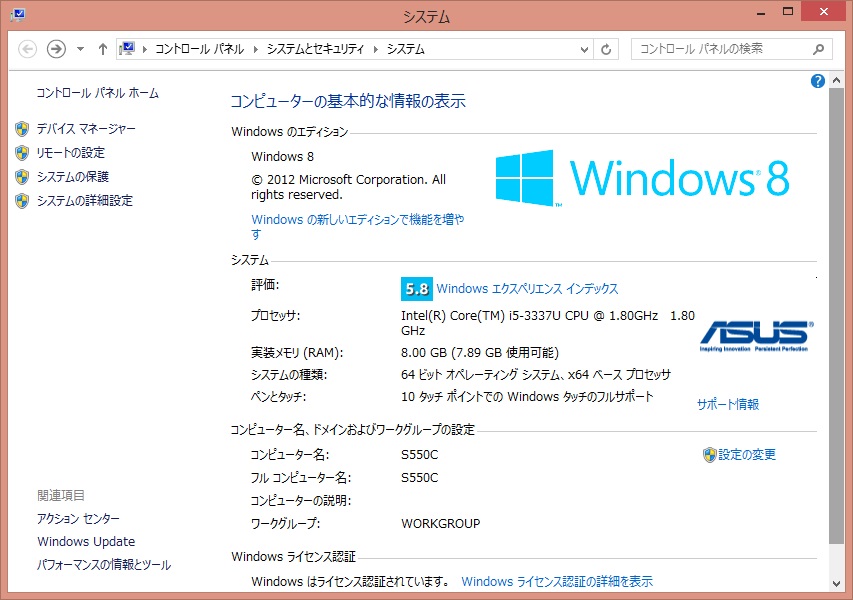
Task: Open Windows ライセンス認証の詳細を表示 link
Action: (x=557, y=582)
